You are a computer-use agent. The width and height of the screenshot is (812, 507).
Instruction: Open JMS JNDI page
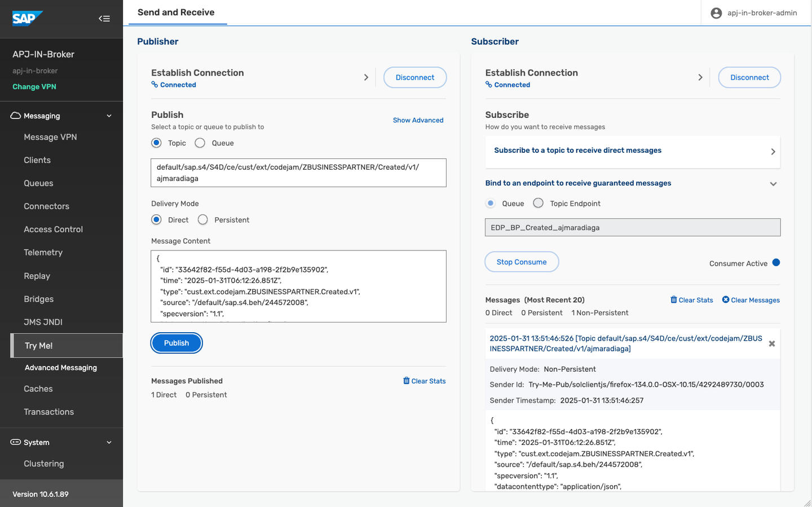[43, 322]
